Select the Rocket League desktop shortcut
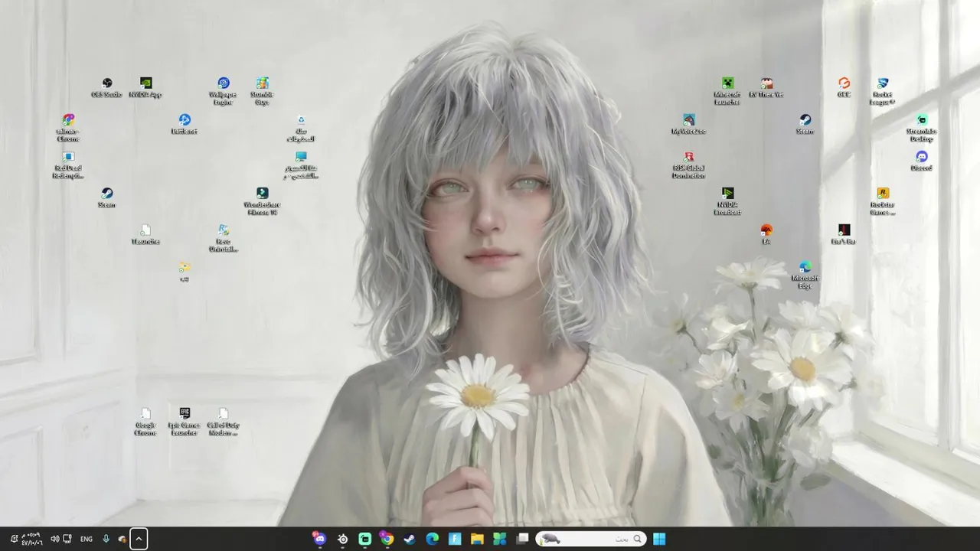This screenshot has height=551, width=980. tap(883, 91)
